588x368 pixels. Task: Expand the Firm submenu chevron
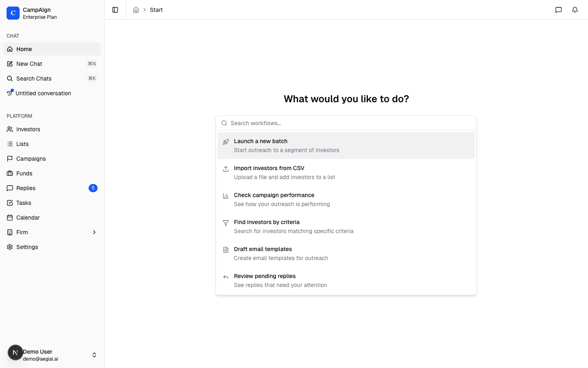[94, 232]
